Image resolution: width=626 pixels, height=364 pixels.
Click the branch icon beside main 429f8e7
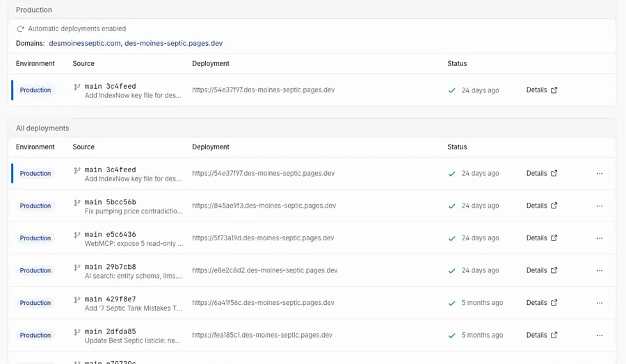(x=77, y=299)
